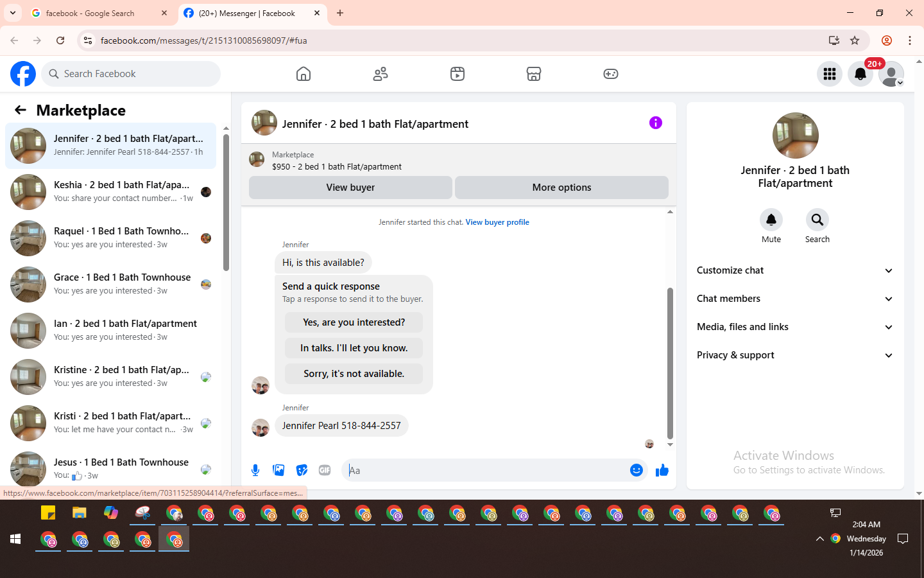
Task: Open Kristine conversation in list
Action: [x=110, y=377]
